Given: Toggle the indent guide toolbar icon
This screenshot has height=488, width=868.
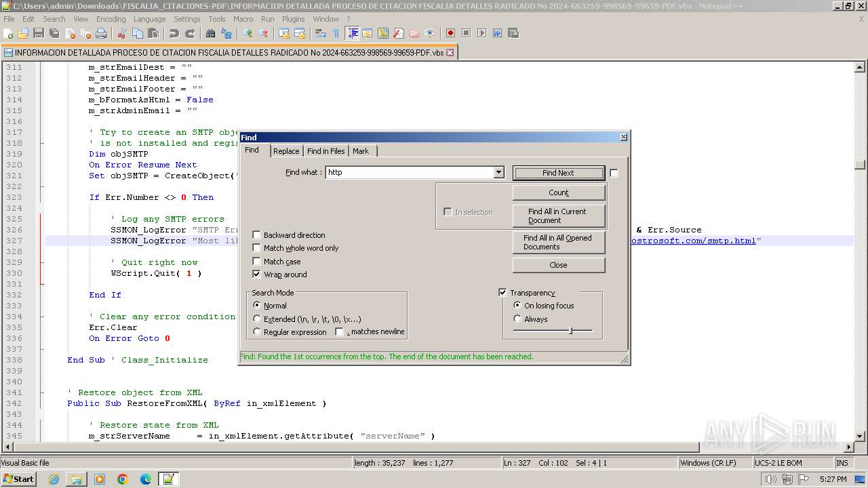Looking at the screenshot, I should [x=353, y=33].
